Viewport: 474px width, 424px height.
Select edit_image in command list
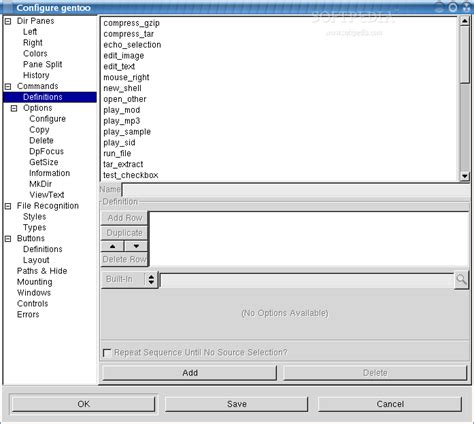(x=124, y=56)
